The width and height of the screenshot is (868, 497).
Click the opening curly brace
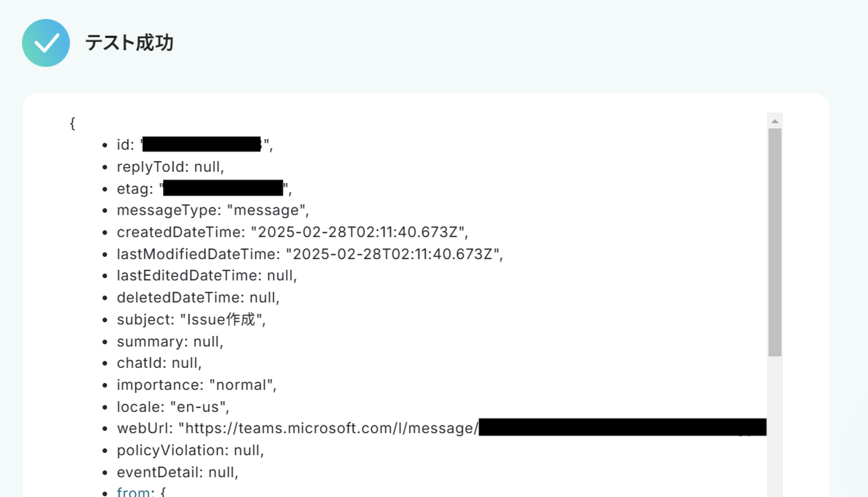coord(73,123)
